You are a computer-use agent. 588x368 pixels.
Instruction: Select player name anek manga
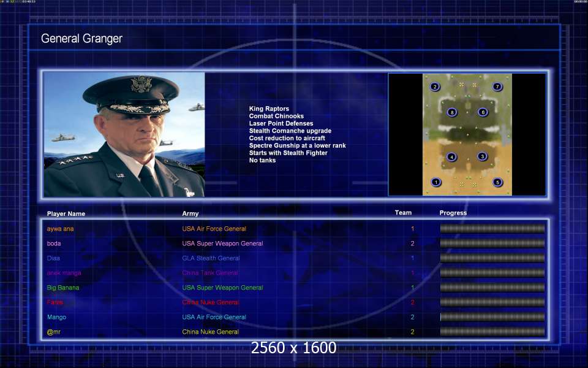tap(64, 273)
